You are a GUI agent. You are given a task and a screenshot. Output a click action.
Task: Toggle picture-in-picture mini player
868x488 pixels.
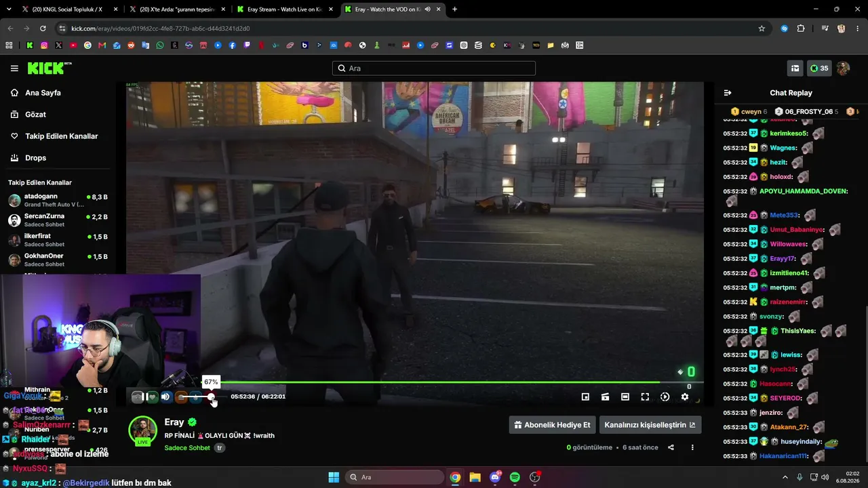point(585,396)
